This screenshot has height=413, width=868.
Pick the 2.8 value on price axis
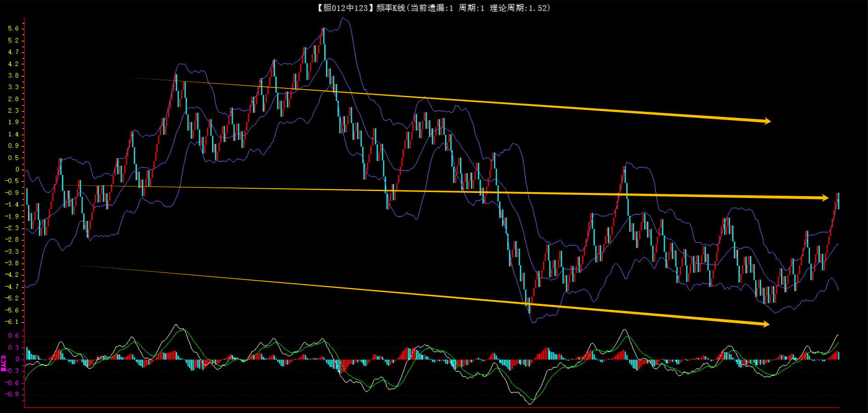coord(13,99)
